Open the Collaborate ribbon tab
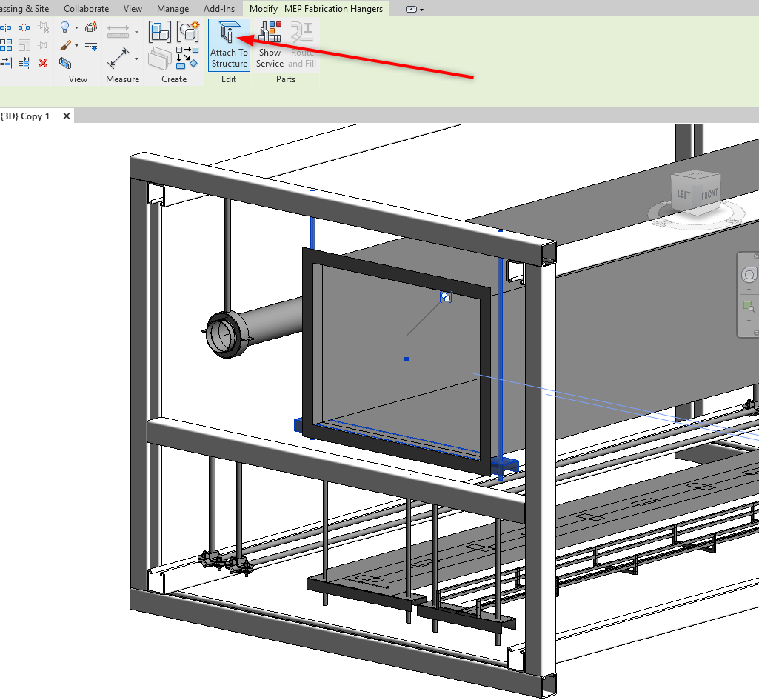This screenshot has width=759, height=700. (86, 9)
